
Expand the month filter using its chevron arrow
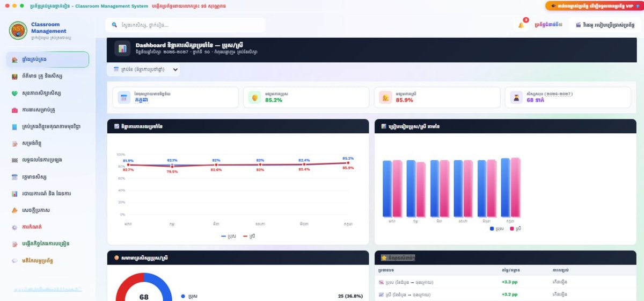[x=174, y=69]
